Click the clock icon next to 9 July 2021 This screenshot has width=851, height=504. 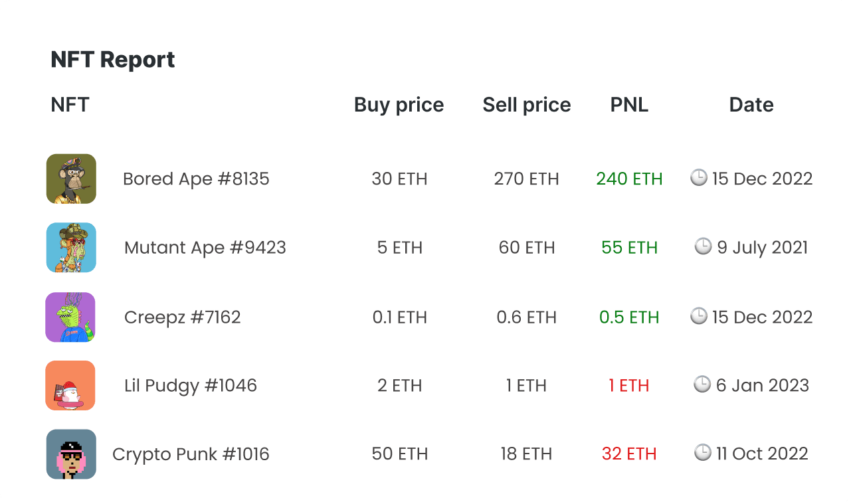704,246
